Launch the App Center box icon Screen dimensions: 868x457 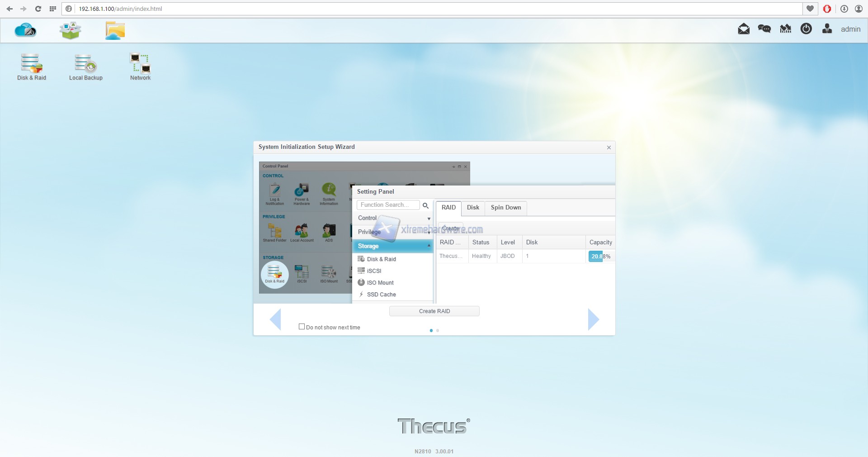click(70, 30)
